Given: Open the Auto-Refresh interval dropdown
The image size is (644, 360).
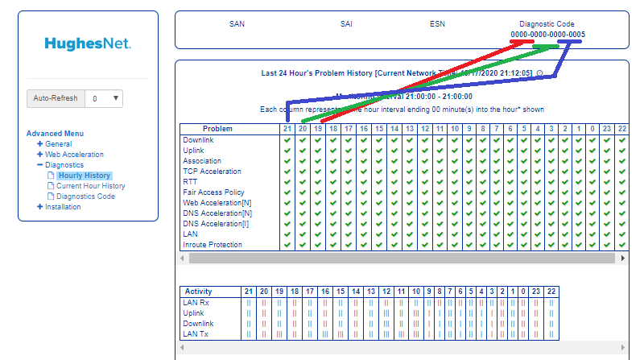Looking at the screenshot, I should pos(105,98).
